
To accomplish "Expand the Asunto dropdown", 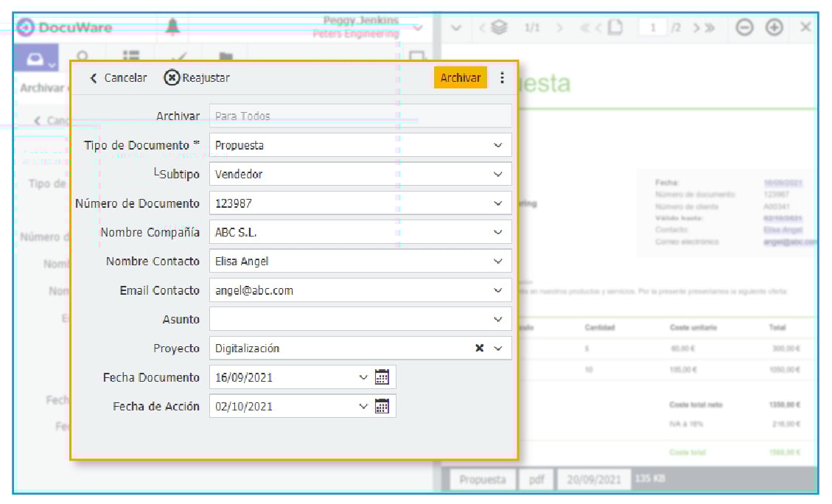I will [498, 319].
